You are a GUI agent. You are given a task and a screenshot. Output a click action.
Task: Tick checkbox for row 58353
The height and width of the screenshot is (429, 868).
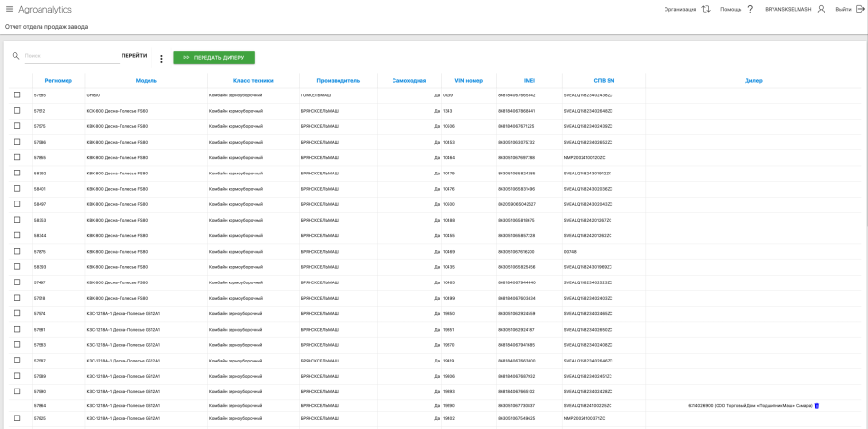pyautogui.click(x=17, y=219)
